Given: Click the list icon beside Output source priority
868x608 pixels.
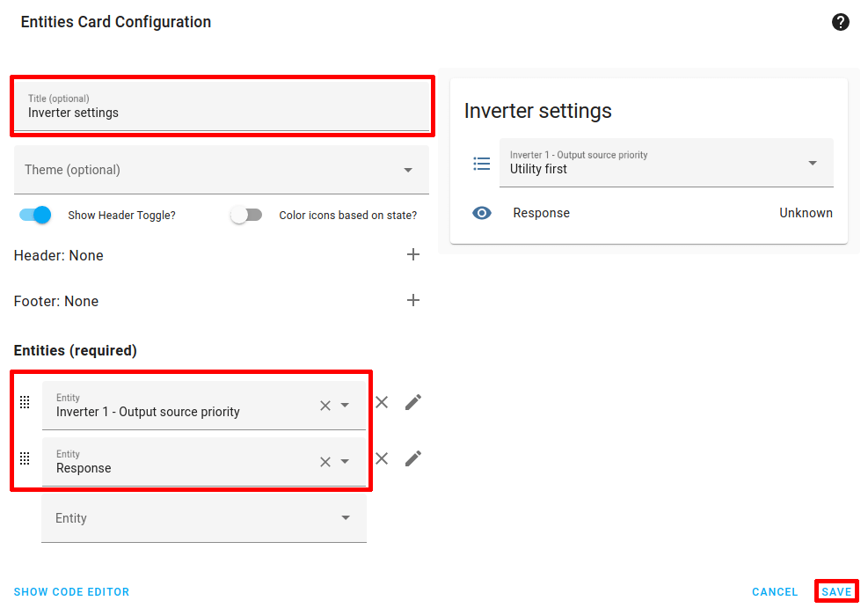Looking at the screenshot, I should coord(481,163).
